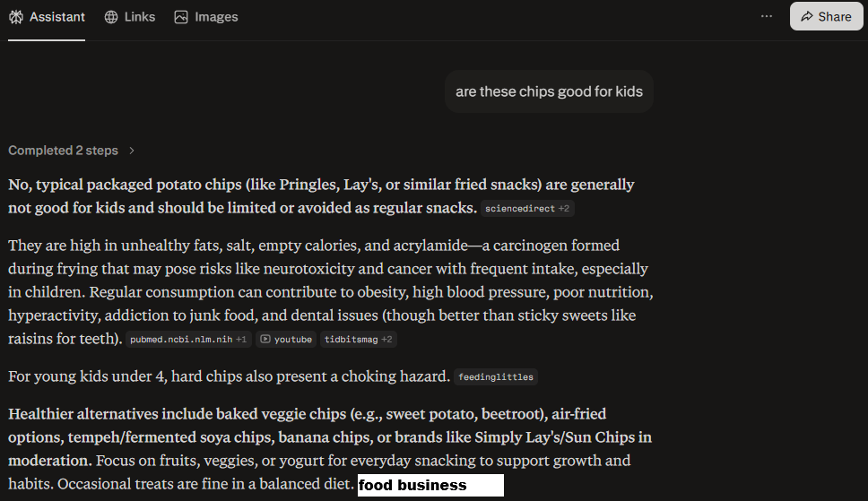868x501 pixels.
Task: Open the feedinglittles citation source
Action: tap(496, 377)
